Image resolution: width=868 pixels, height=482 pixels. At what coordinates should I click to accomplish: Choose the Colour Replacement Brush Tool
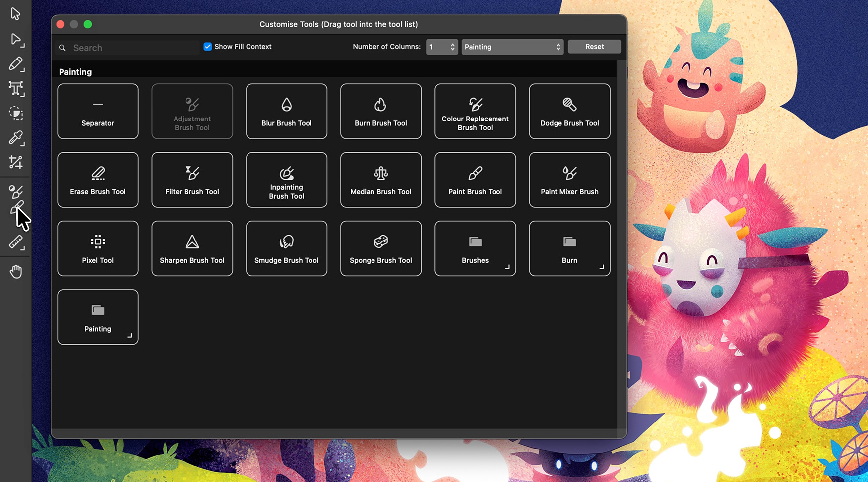pyautogui.click(x=475, y=111)
